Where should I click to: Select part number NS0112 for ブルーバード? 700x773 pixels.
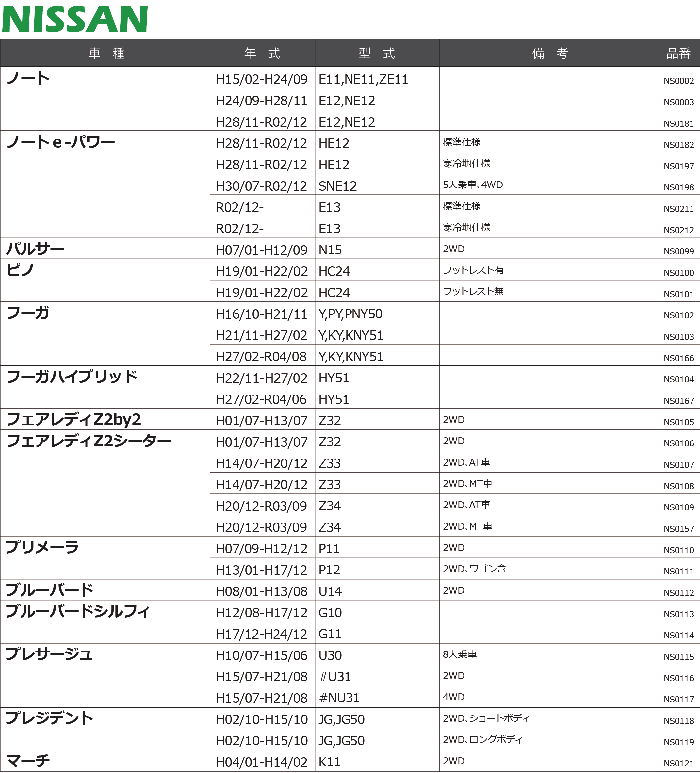tap(678, 593)
